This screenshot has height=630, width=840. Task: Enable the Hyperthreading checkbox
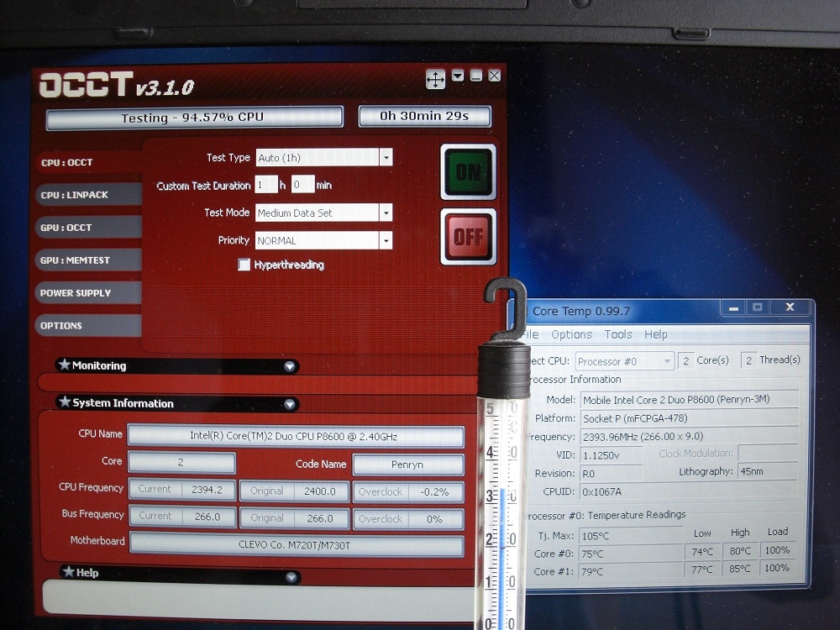pyautogui.click(x=244, y=265)
